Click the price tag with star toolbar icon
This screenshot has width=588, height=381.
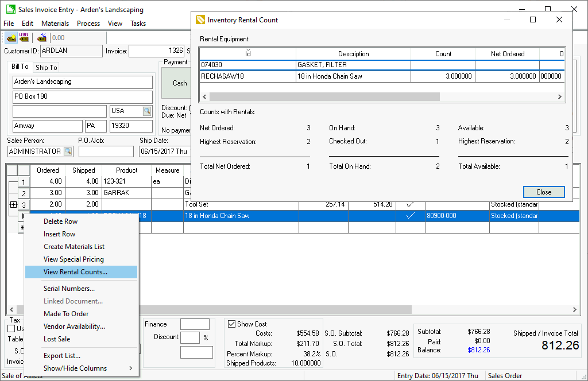(x=11, y=38)
